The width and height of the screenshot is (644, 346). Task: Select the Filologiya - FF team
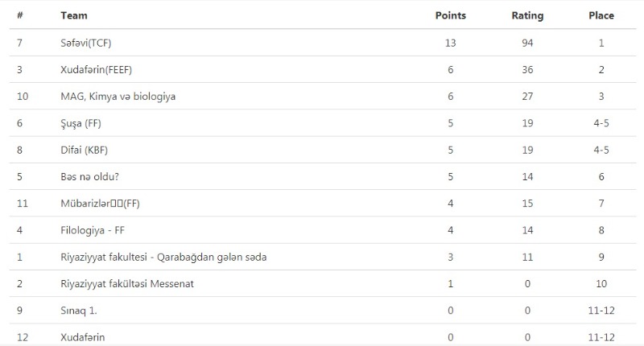click(x=93, y=230)
